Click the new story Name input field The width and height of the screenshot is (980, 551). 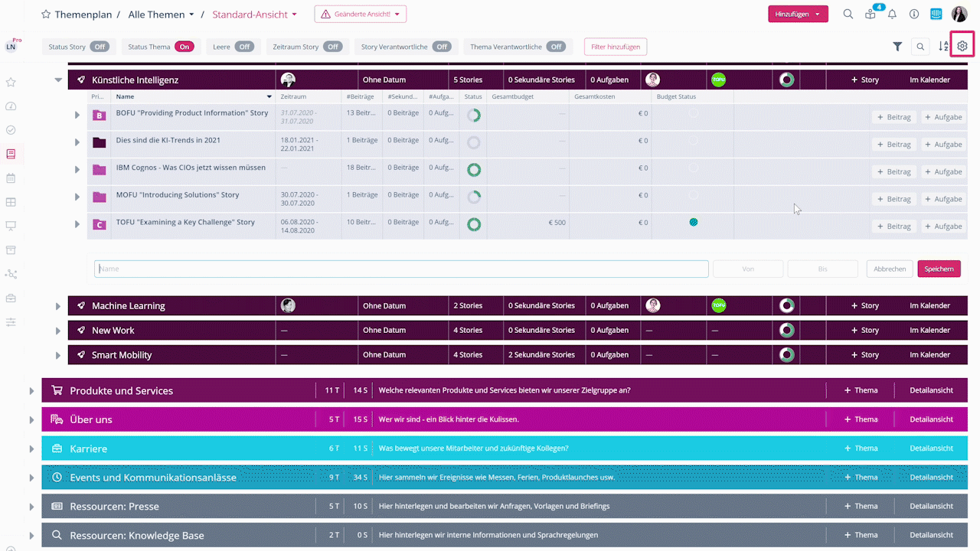[401, 269]
